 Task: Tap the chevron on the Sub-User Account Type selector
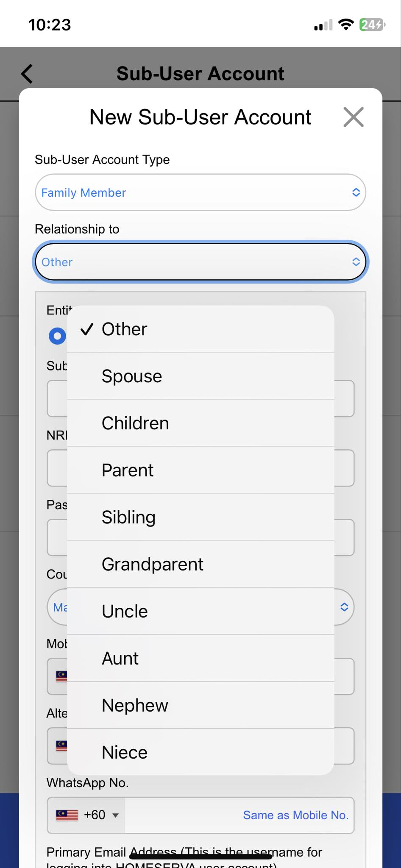tap(356, 192)
